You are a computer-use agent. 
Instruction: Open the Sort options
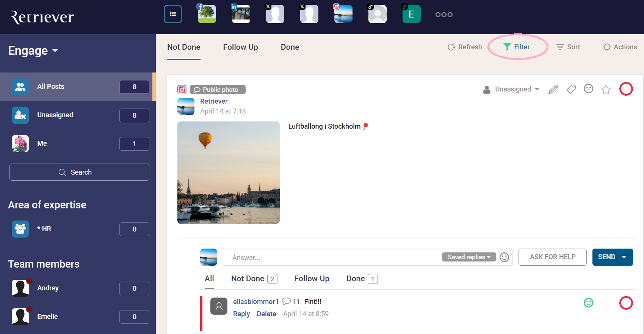point(568,47)
